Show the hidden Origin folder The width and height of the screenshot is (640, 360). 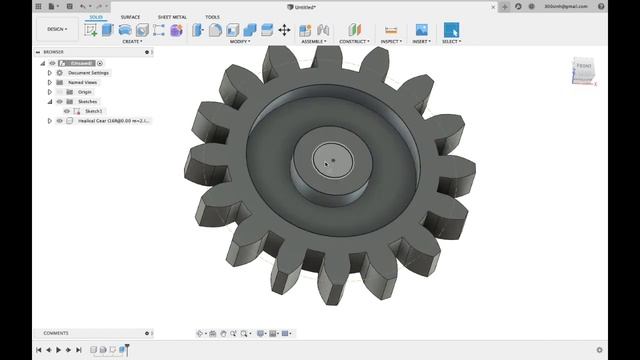tap(60, 92)
